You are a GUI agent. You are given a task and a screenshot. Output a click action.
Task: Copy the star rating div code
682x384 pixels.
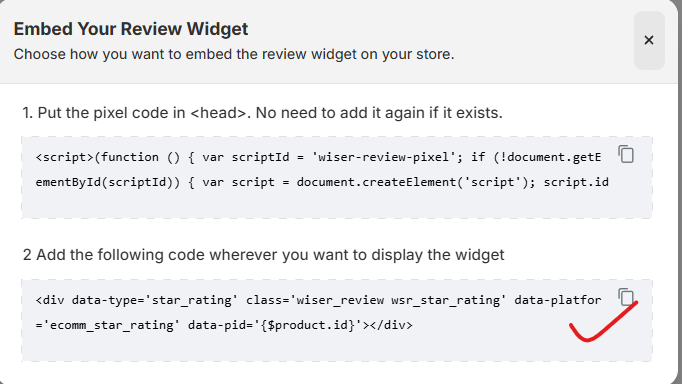tap(626, 297)
